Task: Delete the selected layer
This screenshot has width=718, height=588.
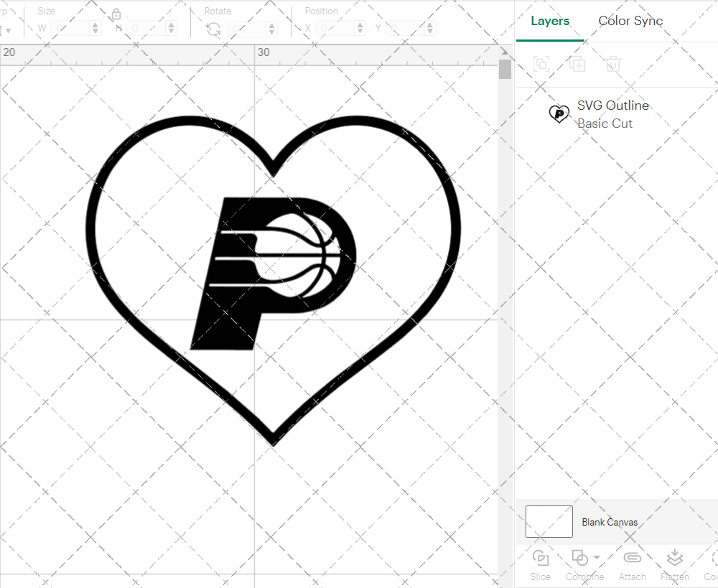Action: click(x=612, y=64)
